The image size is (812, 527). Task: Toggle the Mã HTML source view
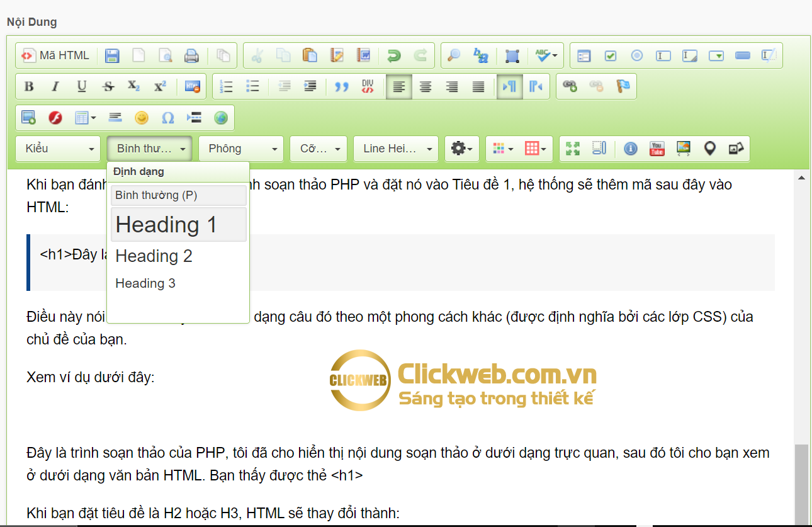pyautogui.click(x=55, y=55)
